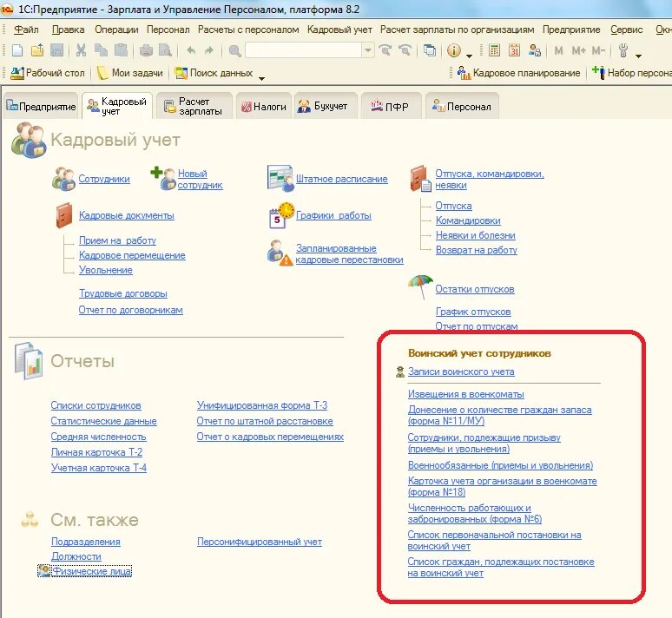672x618 pixels.
Task: Open Записи воинского учета link
Action: (x=461, y=371)
